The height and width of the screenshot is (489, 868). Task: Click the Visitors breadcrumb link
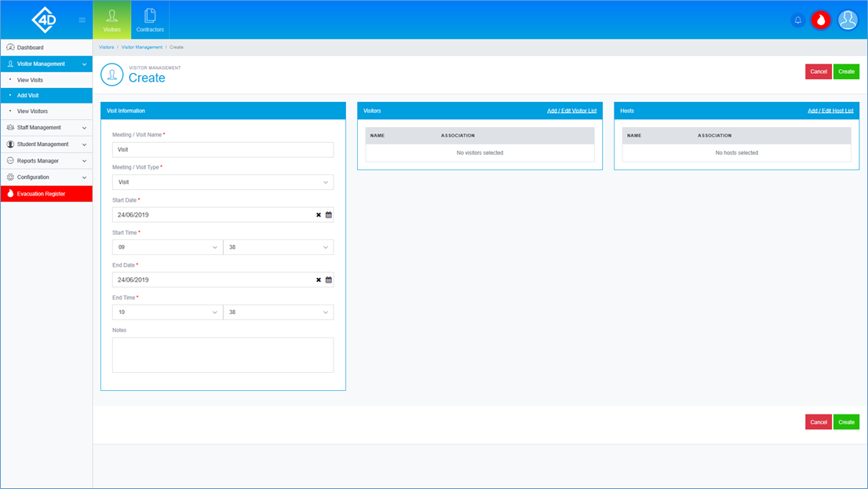point(106,47)
